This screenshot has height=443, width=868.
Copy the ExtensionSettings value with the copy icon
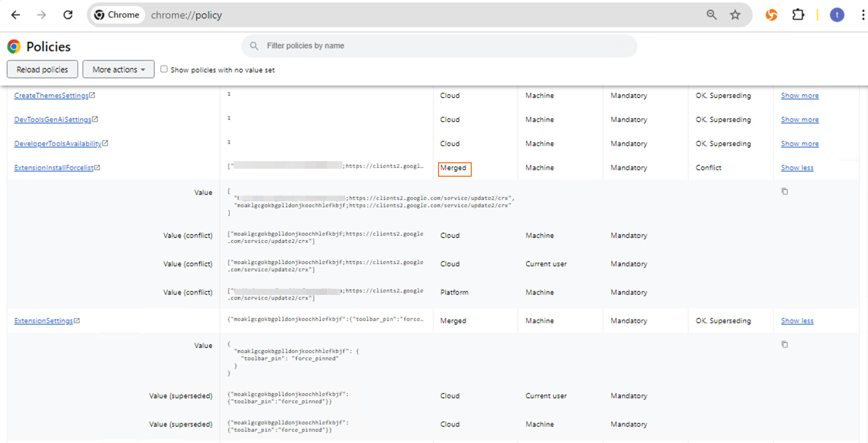coord(784,344)
